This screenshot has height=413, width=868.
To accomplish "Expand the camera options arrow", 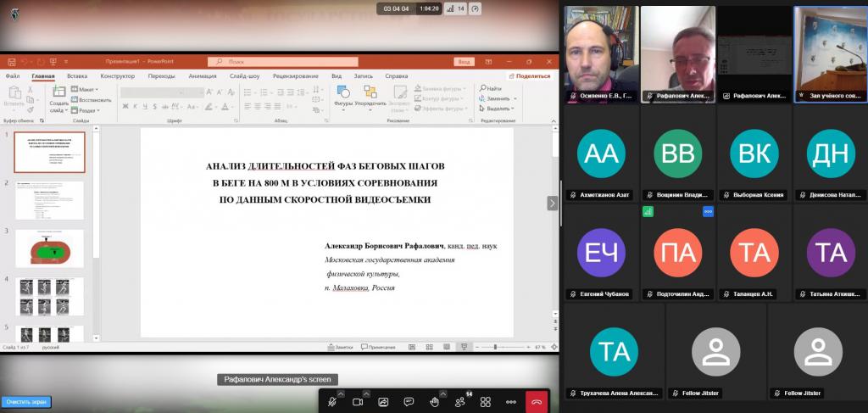I will 366,393.
